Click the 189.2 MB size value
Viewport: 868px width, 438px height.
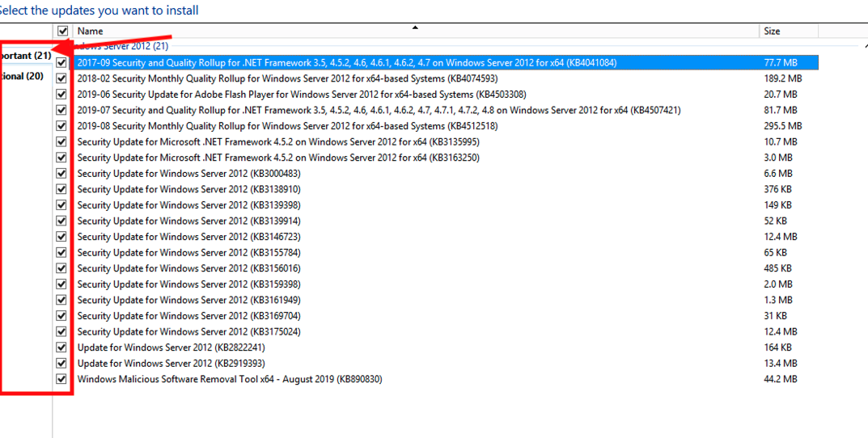click(x=783, y=78)
